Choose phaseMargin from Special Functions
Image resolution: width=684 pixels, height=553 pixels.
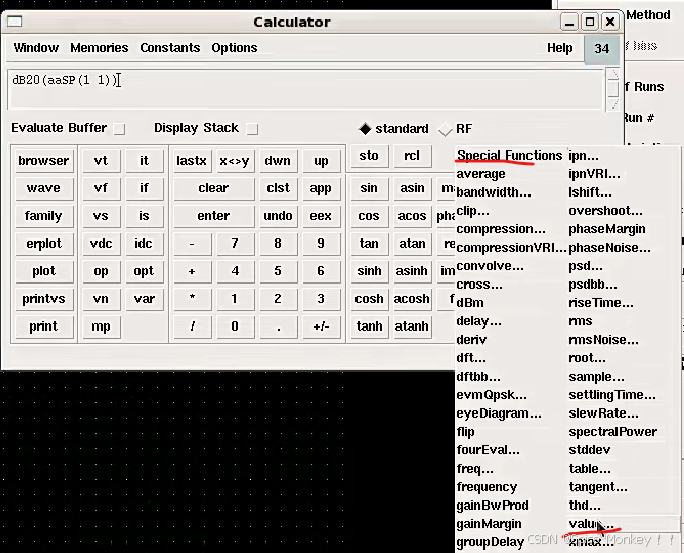pos(607,229)
